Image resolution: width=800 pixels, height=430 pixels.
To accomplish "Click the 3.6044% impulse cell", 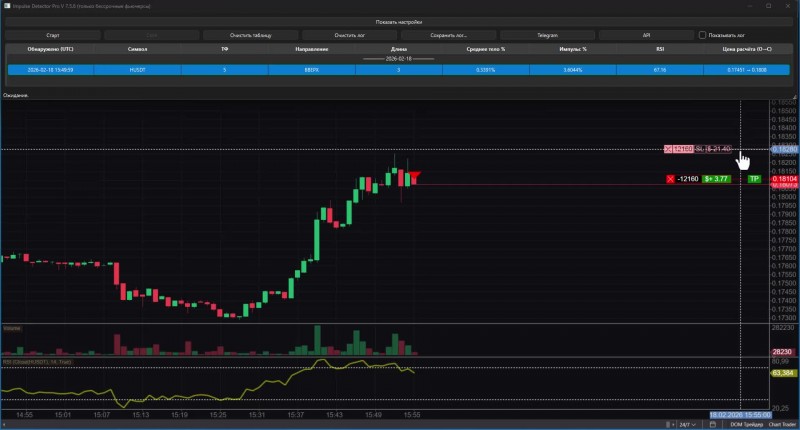I will 573,70.
